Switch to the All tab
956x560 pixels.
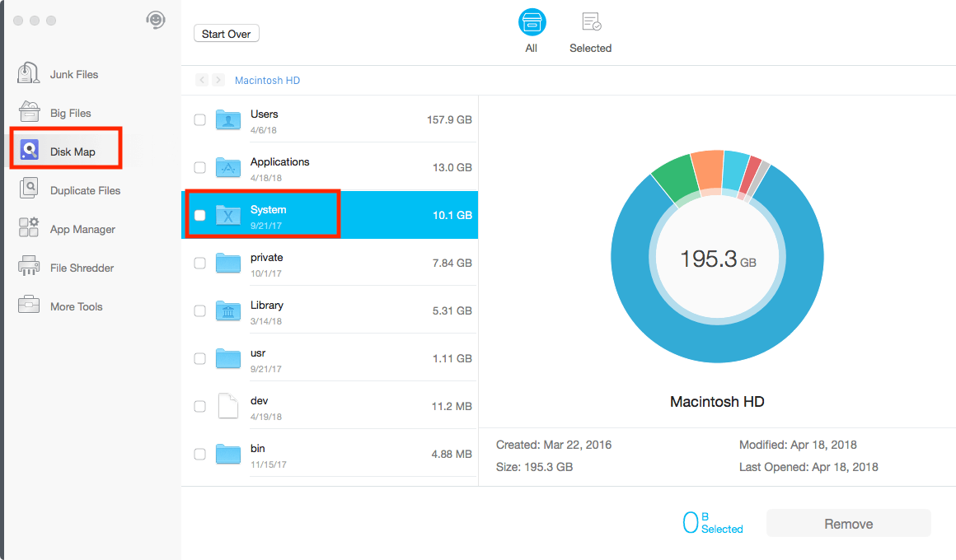(532, 32)
